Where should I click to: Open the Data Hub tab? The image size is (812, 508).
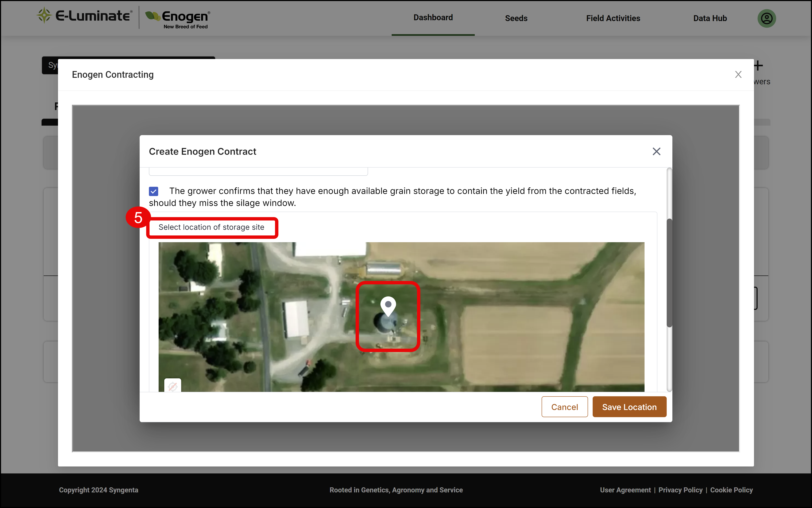pyautogui.click(x=710, y=18)
